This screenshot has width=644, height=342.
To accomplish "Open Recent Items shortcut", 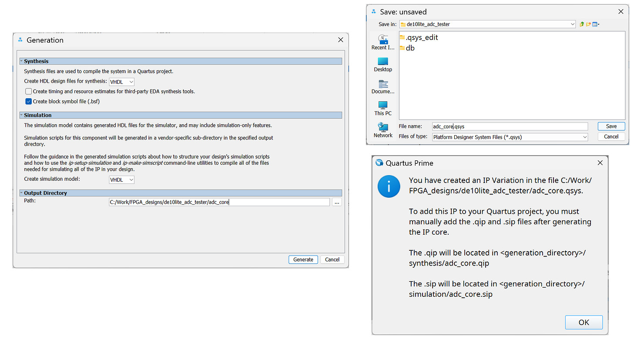I will tap(383, 42).
